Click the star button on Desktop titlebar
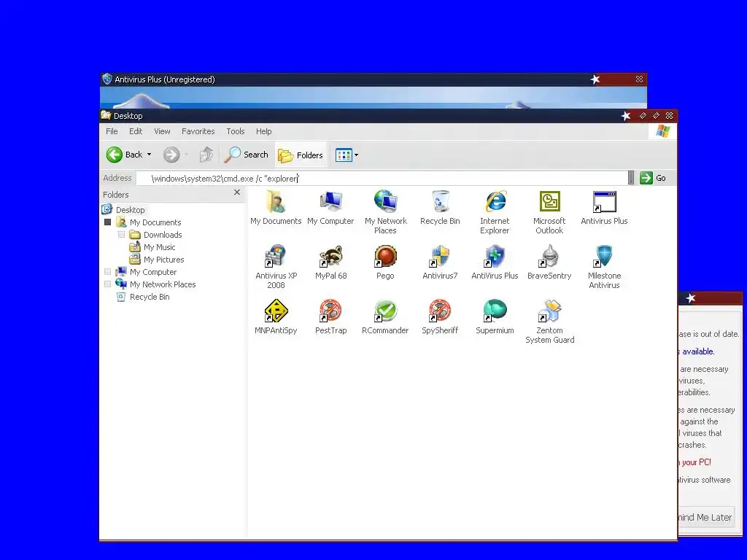This screenshot has height=560, width=747. coord(626,116)
